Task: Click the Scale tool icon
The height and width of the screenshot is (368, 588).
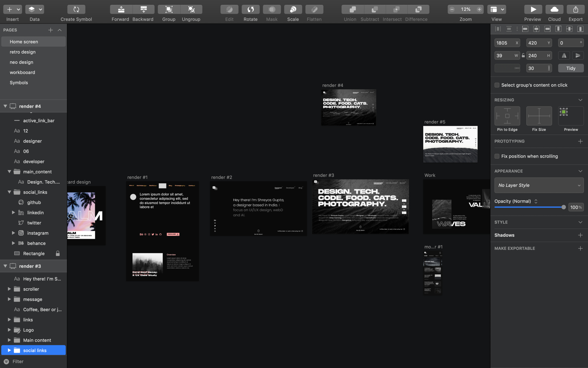Action: pos(293,10)
